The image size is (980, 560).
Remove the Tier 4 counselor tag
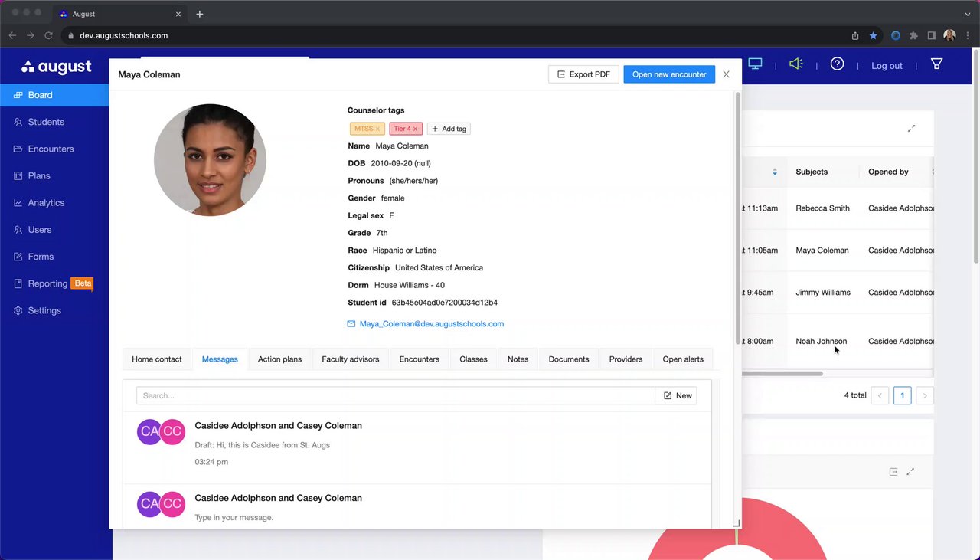pyautogui.click(x=415, y=129)
